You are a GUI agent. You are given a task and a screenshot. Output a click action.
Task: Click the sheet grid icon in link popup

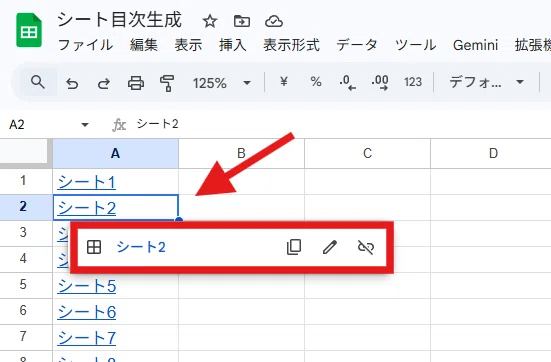94,247
